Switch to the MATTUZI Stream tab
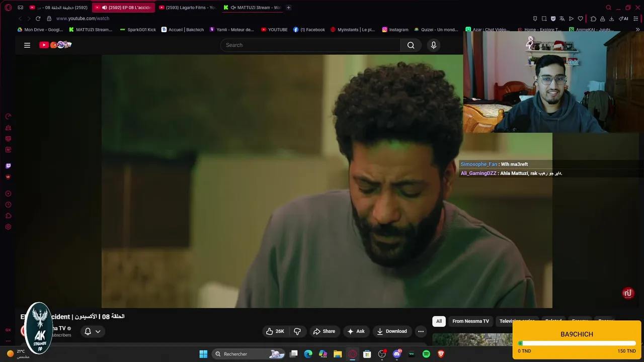The width and height of the screenshot is (644, 362). click(252, 8)
